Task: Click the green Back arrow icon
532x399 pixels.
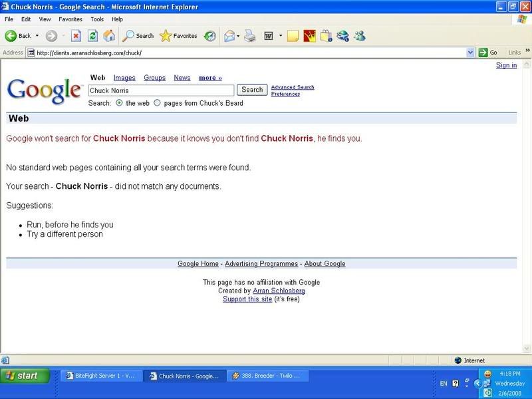Action: [x=11, y=36]
